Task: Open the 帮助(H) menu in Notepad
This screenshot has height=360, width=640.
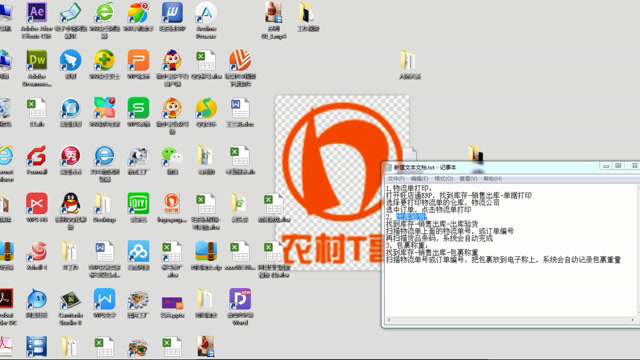Action: point(493,179)
